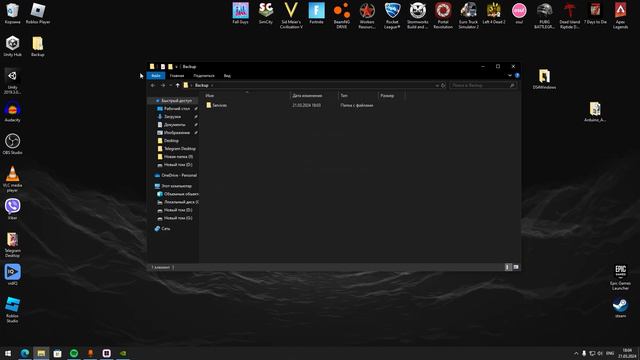Launch VLC media player shortcut

coord(12,179)
